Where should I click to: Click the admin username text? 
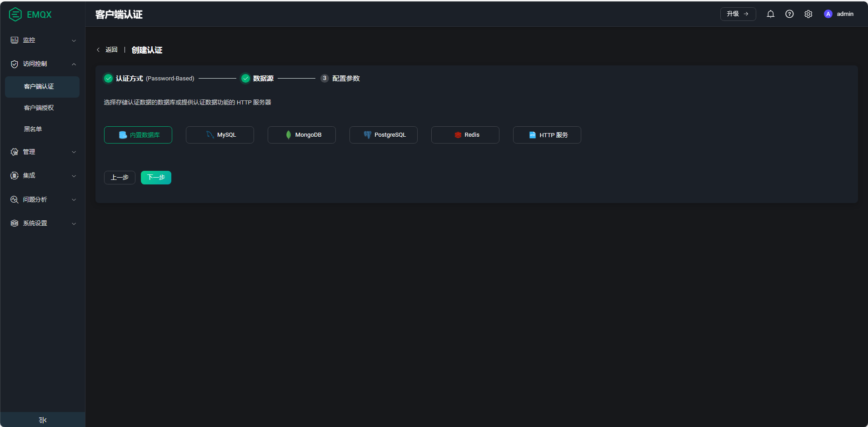click(845, 14)
